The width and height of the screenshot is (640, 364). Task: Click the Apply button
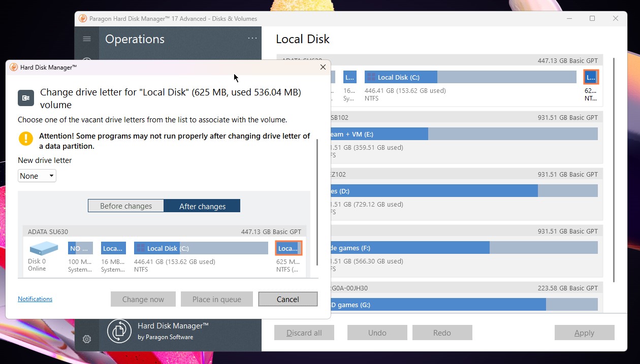tap(584, 333)
